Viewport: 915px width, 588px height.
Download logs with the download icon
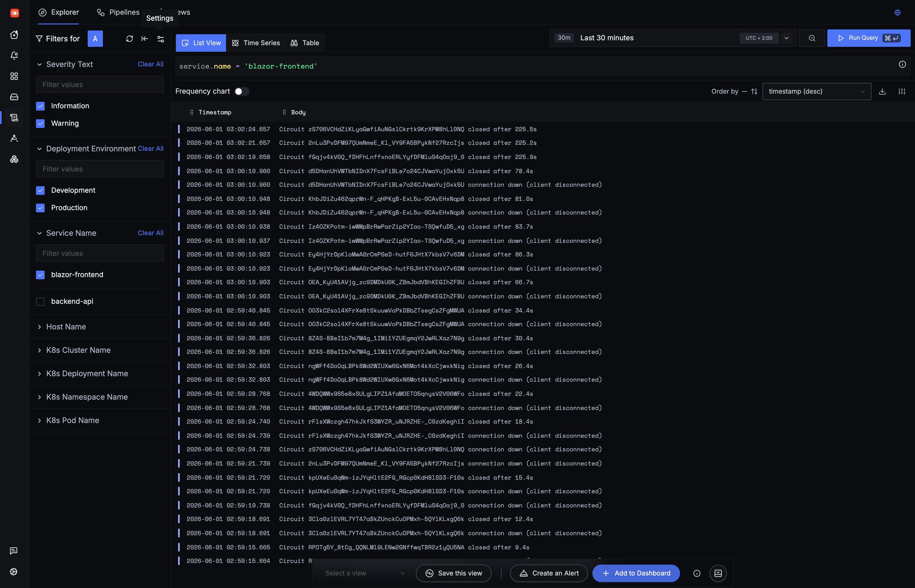coord(882,92)
